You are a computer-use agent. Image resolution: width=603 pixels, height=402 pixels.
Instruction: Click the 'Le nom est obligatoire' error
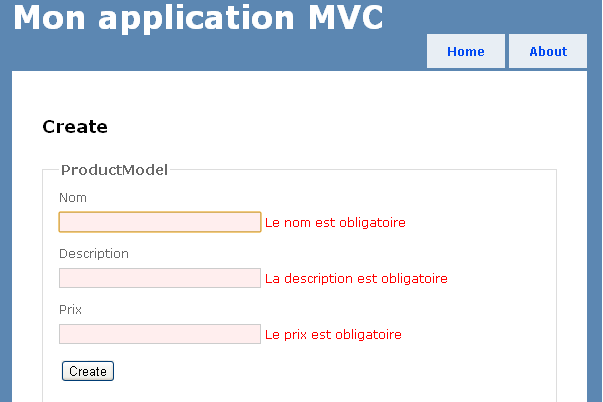pos(335,222)
